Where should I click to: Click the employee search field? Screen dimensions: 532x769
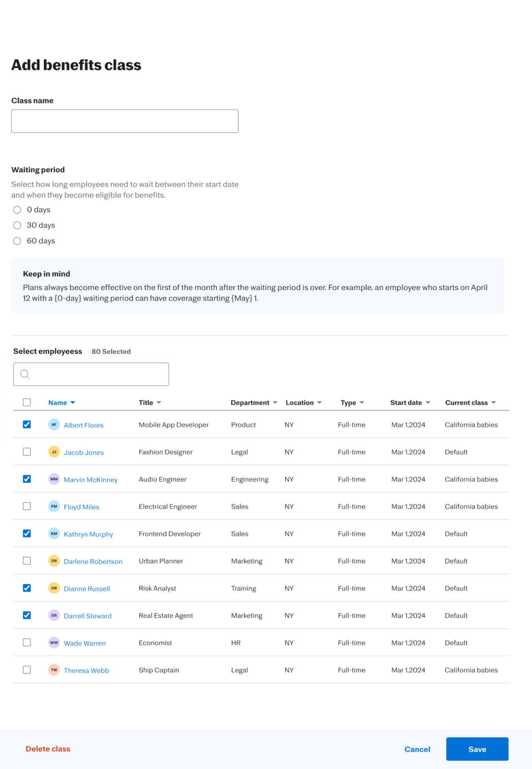[x=91, y=374]
